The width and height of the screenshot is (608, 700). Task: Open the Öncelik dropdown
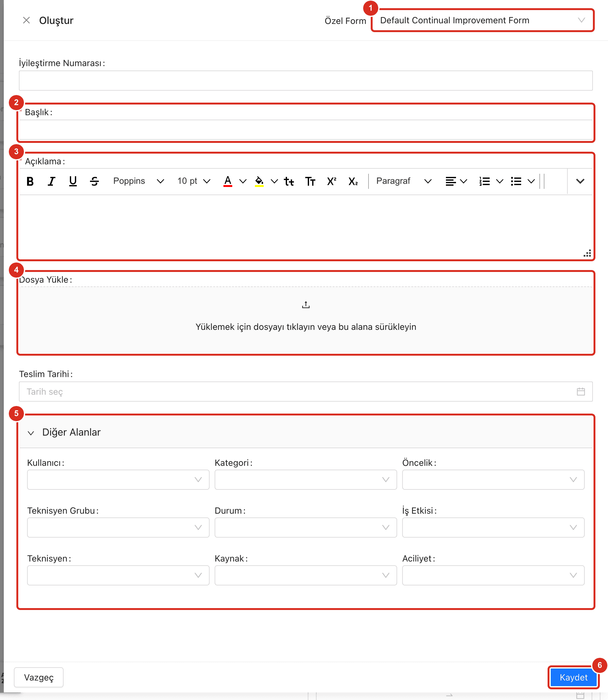click(x=493, y=479)
